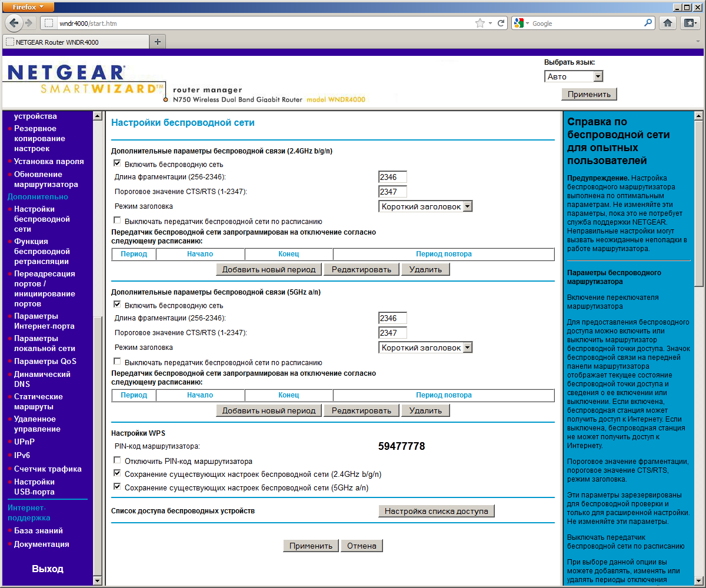Open Статические маршруты sidebar link
Image resolution: width=706 pixels, height=588 pixels.
[38, 401]
